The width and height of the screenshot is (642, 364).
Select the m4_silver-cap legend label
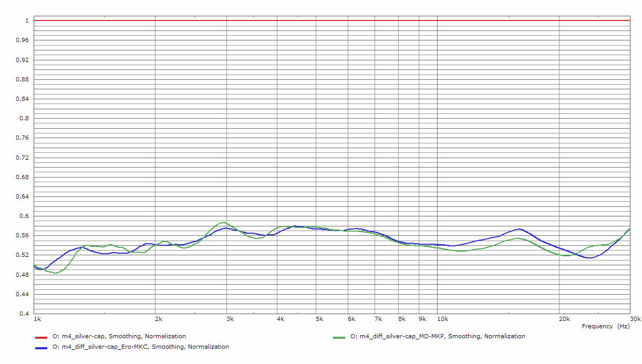click(119, 336)
